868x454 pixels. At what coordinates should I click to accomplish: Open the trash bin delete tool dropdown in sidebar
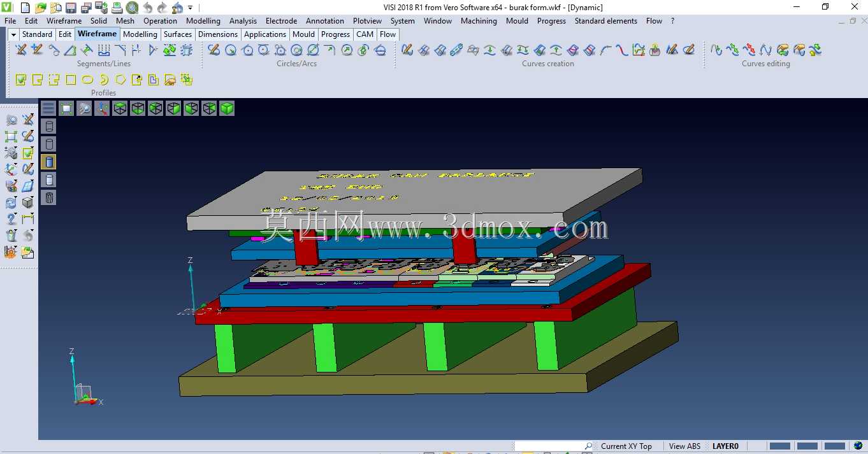coord(11,236)
